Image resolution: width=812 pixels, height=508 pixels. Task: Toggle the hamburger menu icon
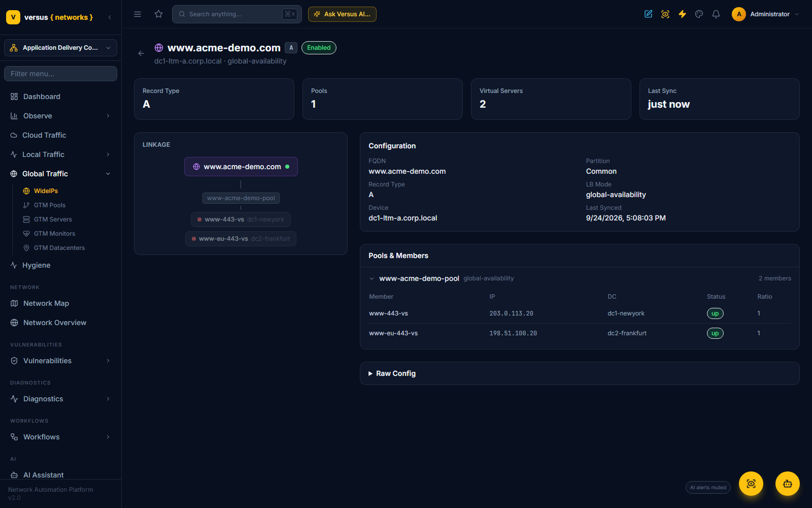click(138, 14)
